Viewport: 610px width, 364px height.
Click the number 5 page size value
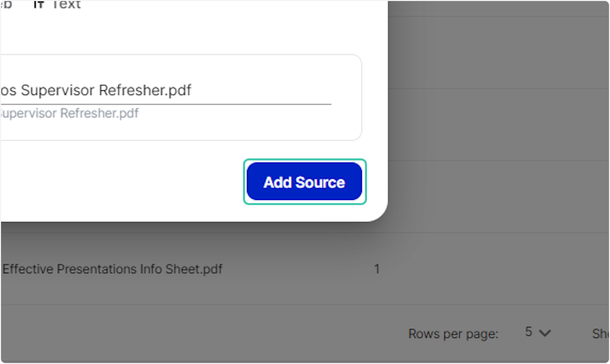tap(529, 332)
